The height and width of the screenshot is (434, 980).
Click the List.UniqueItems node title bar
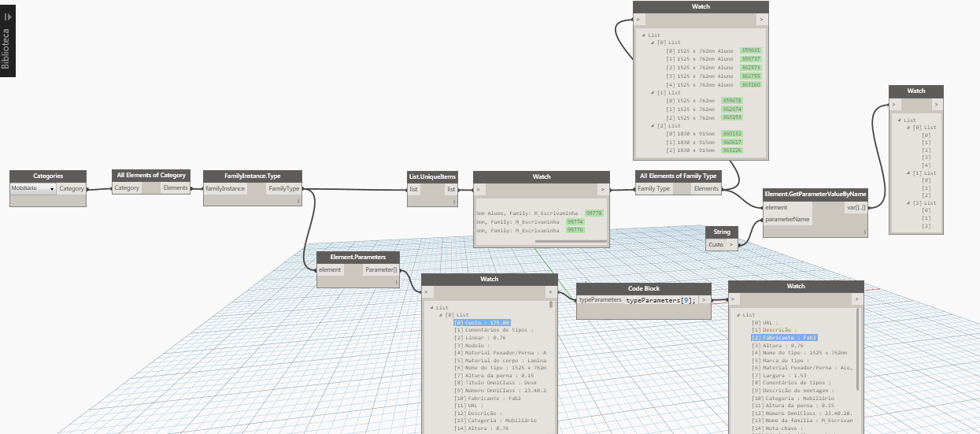[x=432, y=176]
